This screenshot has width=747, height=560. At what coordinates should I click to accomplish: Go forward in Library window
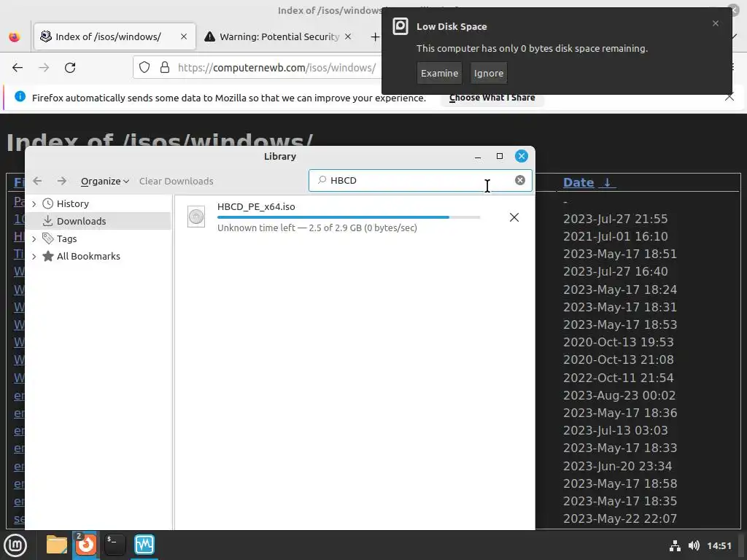[61, 181]
